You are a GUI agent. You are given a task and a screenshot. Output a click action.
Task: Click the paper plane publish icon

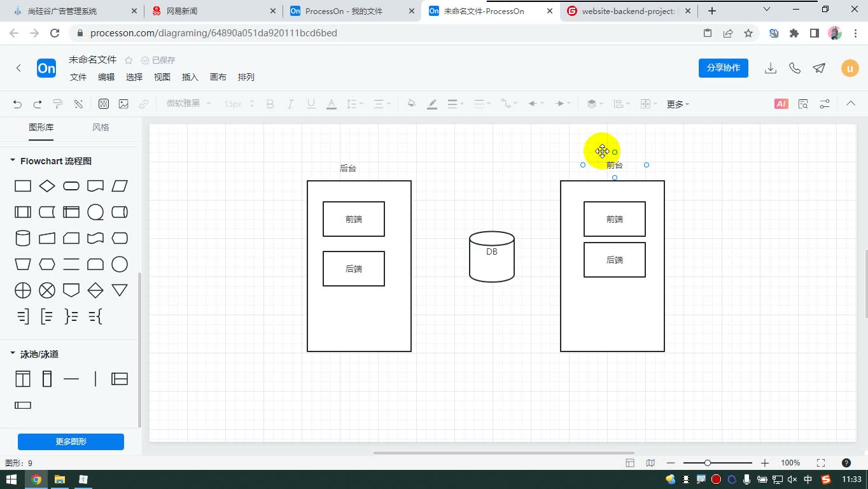[x=819, y=68]
